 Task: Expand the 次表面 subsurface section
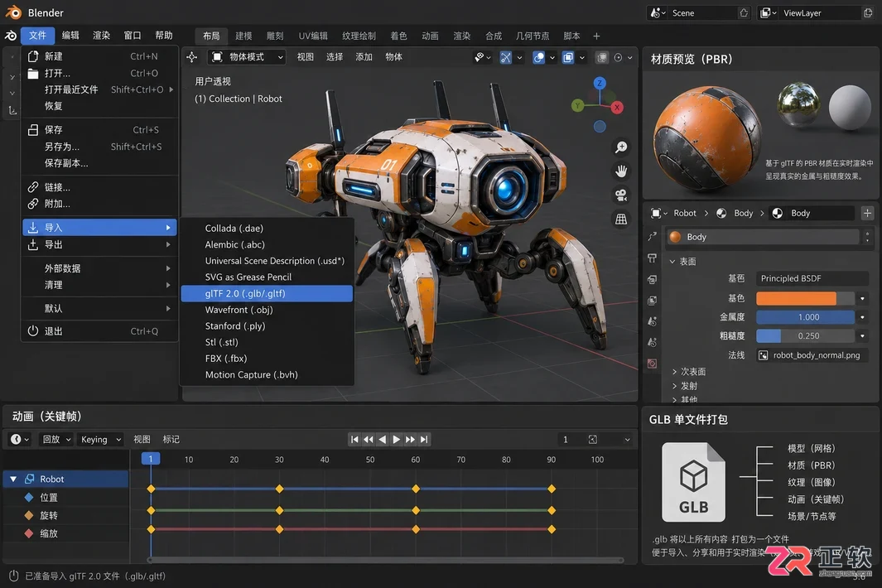674,371
